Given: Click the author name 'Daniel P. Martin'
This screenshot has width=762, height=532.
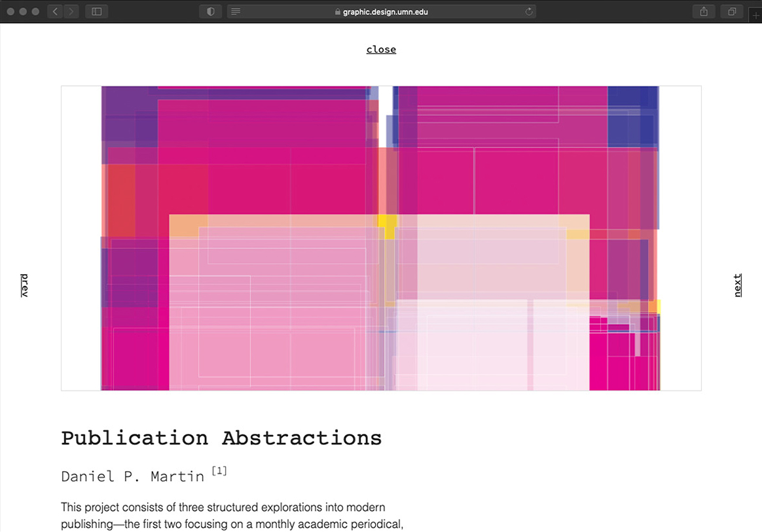Looking at the screenshot, I should (x=133, y=476).
